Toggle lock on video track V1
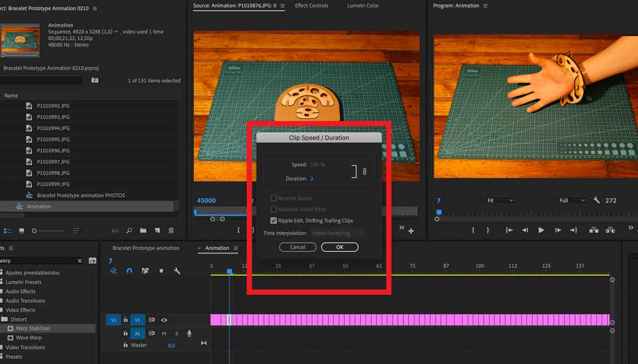 (x=125, y=320)
